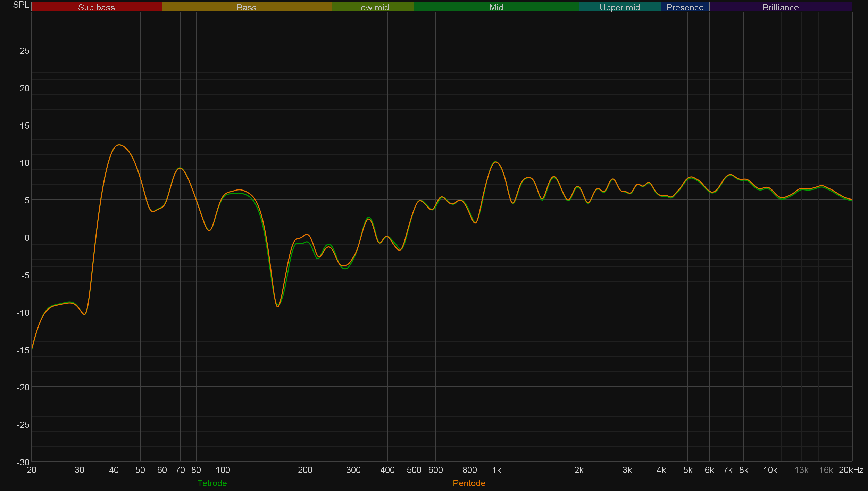This screenshot has width=868, height=491.
Task: Click the curve's deepest dip between 100 and 200
Action: (x=277, y=307)
